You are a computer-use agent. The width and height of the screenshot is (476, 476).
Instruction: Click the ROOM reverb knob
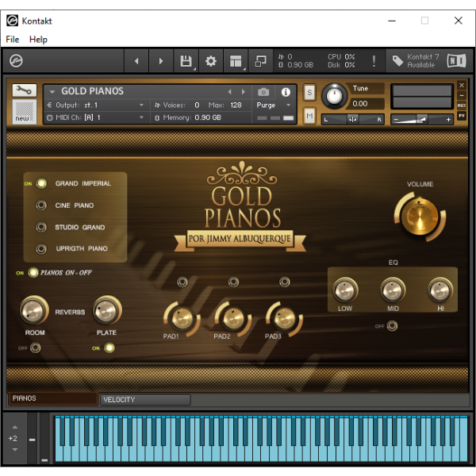(x=34, y=310)
